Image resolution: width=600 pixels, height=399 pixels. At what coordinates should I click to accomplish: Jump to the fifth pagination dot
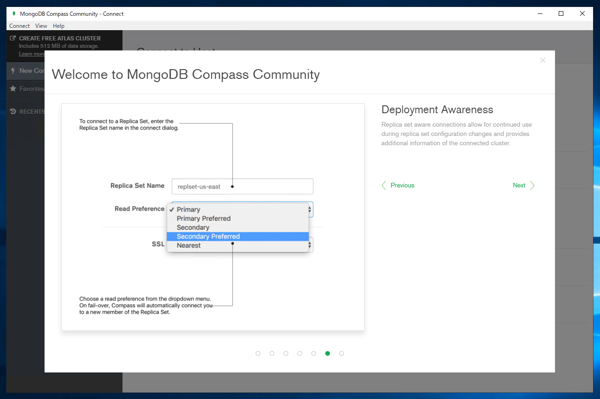point(313,353)
